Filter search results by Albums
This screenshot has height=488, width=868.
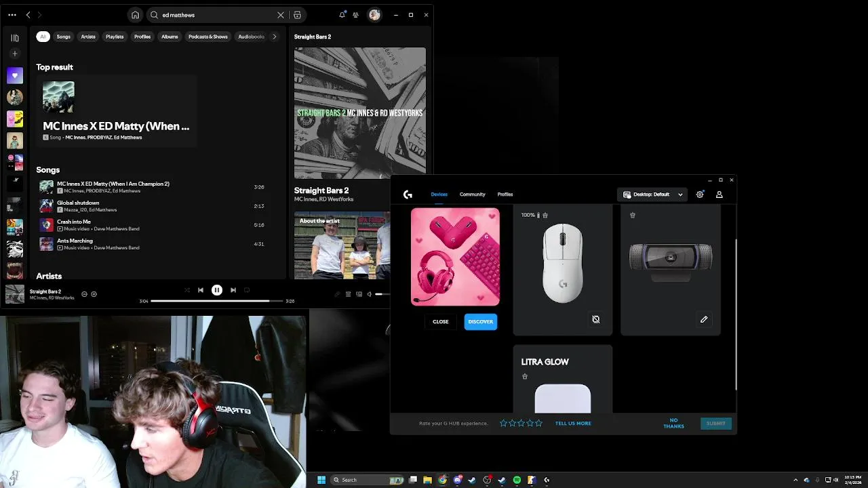[x=170, y=37]
